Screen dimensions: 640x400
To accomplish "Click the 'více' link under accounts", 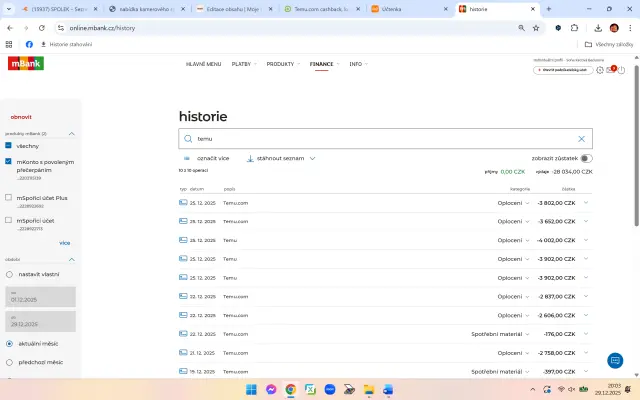I will (64, 242).
